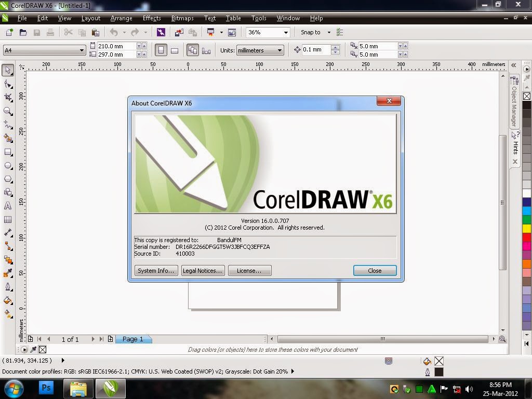Select the Polygon tool
Screen dimensions: 532x399
pos(8,179)
